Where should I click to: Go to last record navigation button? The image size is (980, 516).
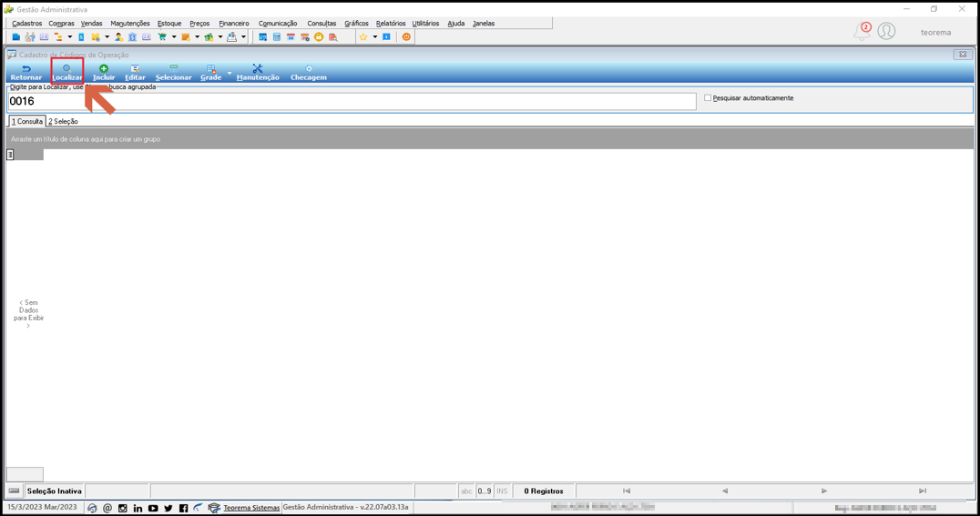pyautogui.click(x=923, y=491)
